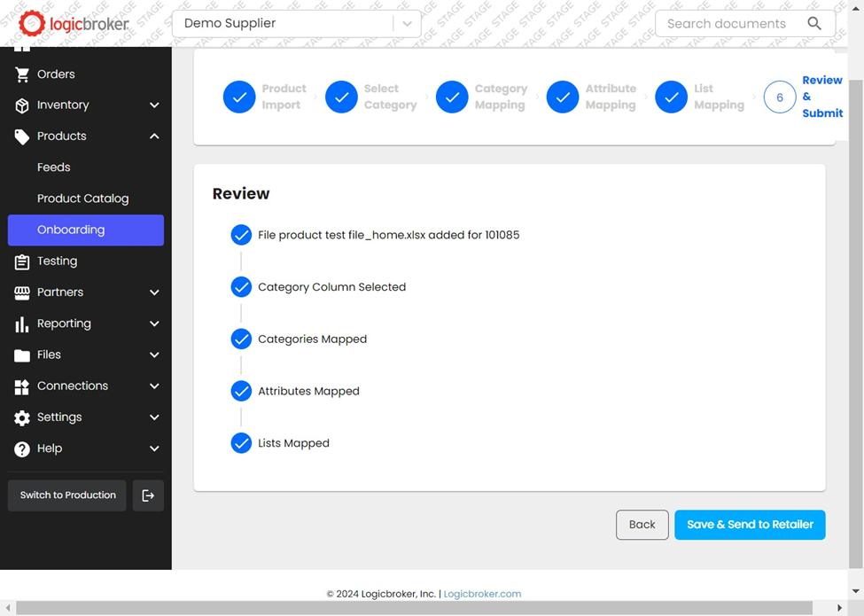Screen dimensions: 864x616
Task: Open Feeds under Products
Action: coord(54,168)
